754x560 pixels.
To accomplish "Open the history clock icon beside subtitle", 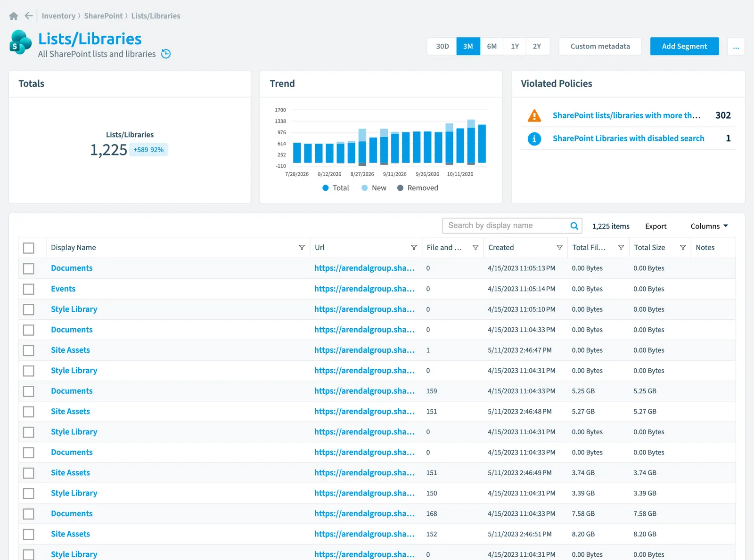I will coord(166,54).
